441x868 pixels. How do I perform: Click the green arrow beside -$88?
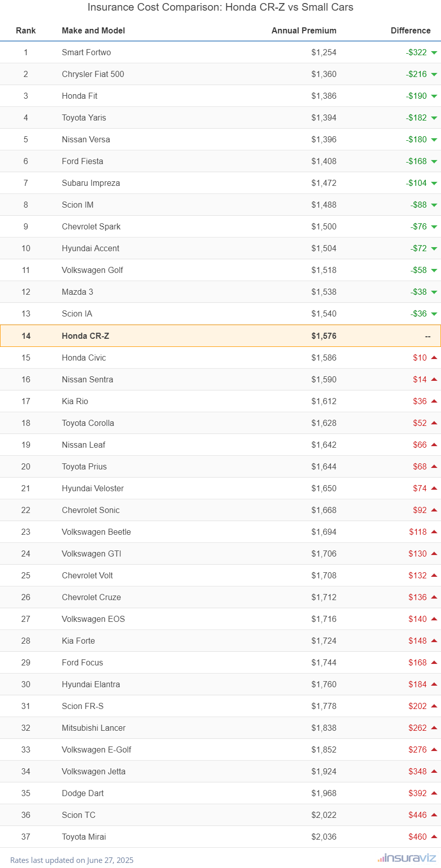tap(434, 205)
